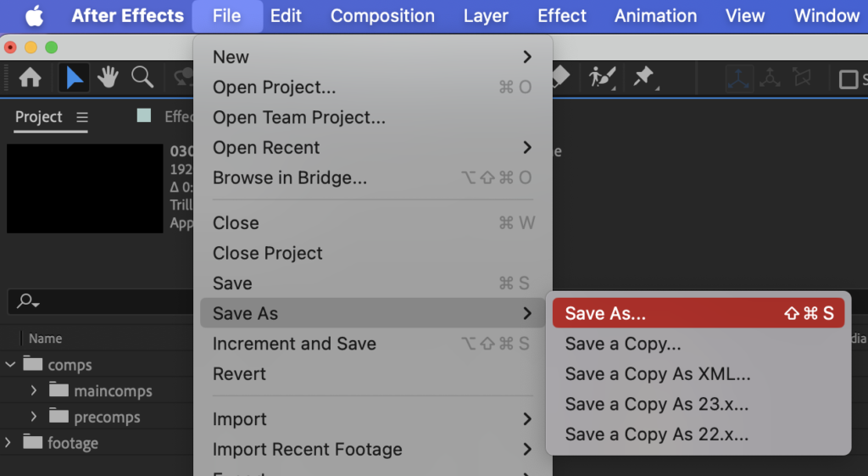The width and height of the screenshot is (868, 476).
Task: Select the Hand tool
Action: (108, 78)
